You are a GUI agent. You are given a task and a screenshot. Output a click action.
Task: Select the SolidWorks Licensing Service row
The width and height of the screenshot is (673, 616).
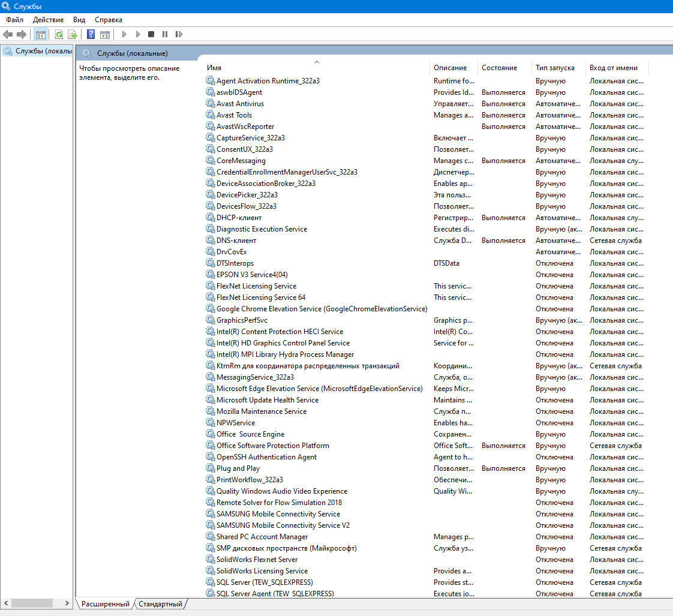pos(426,570)
